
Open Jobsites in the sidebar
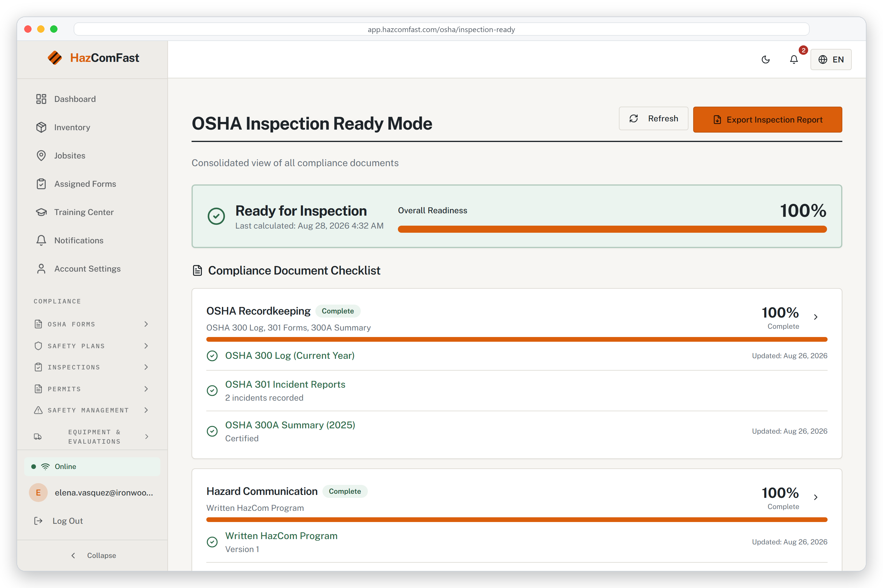[x=92, y=156]
